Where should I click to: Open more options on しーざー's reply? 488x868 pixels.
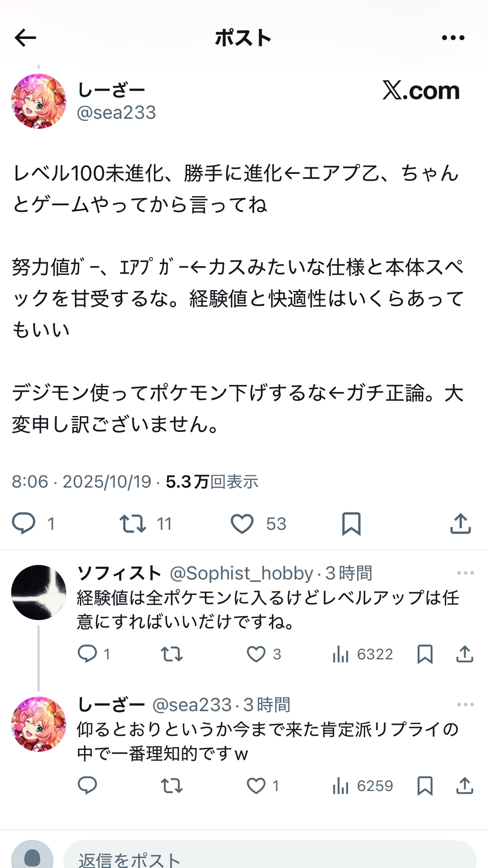pyautogui.click(x=465, y=705)
